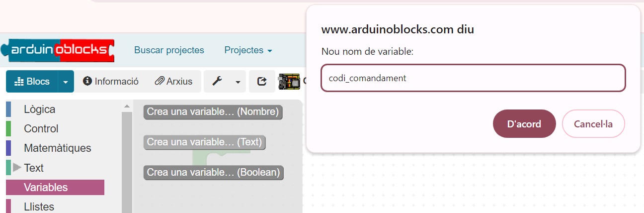Screen dimensions: 644x213
Task: Click Crea una variable (Boolean) button
Action: [214, 173]
